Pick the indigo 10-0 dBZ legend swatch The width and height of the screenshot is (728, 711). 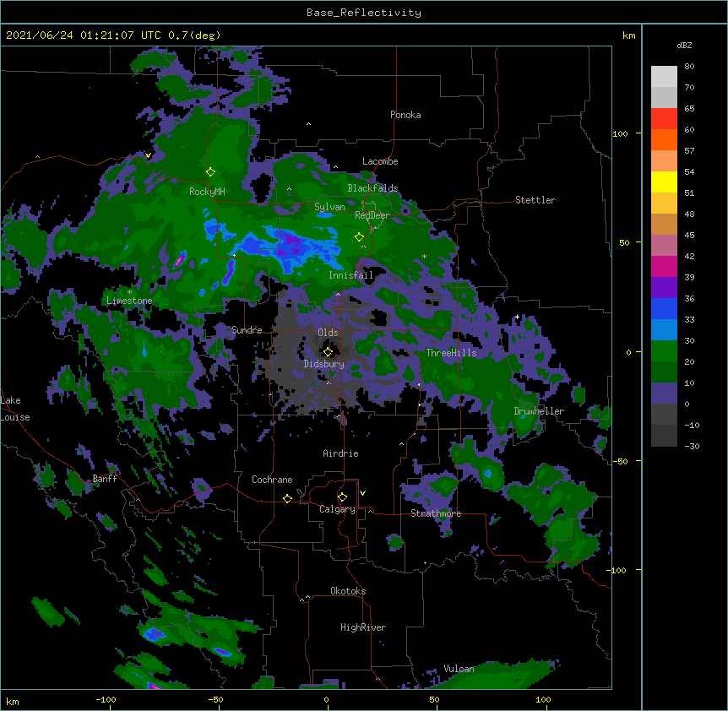(x=664, y=393)
